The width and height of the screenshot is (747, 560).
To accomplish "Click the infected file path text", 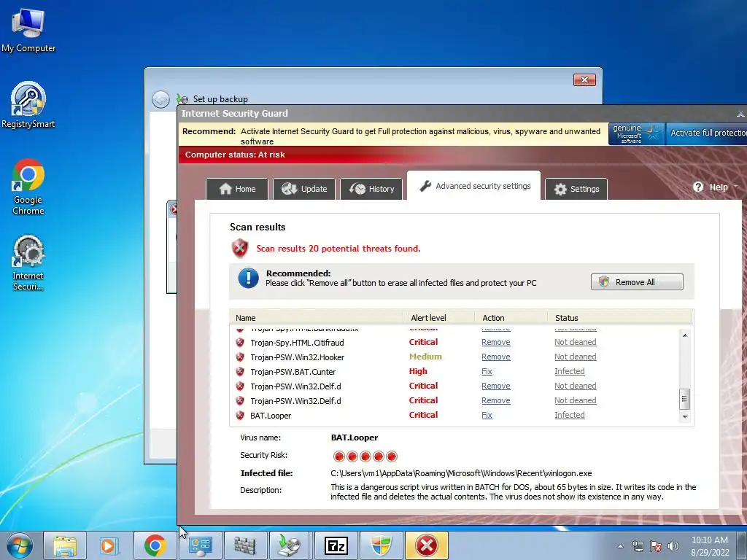I will pyautogui.click(x=461, y=473).
